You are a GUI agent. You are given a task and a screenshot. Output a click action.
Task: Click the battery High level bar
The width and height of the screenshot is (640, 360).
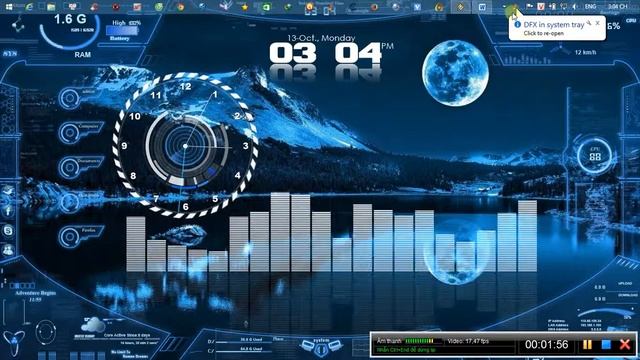click(121, 31)
